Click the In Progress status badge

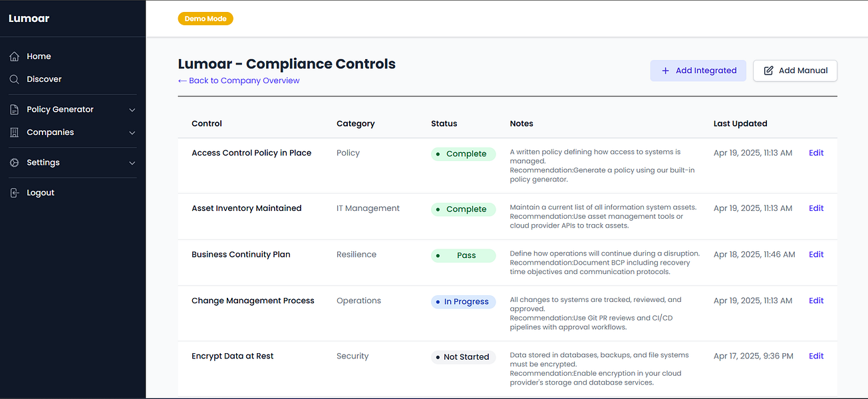pyautogui.click(x=463, y=302)
